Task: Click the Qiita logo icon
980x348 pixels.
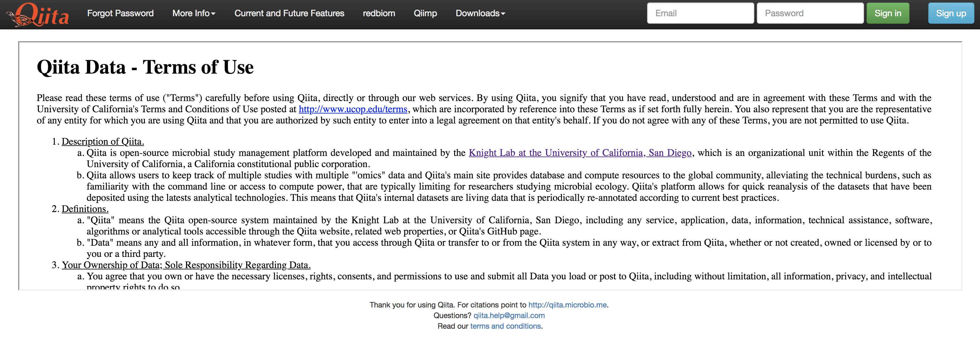Action: (x=38, y=14)
